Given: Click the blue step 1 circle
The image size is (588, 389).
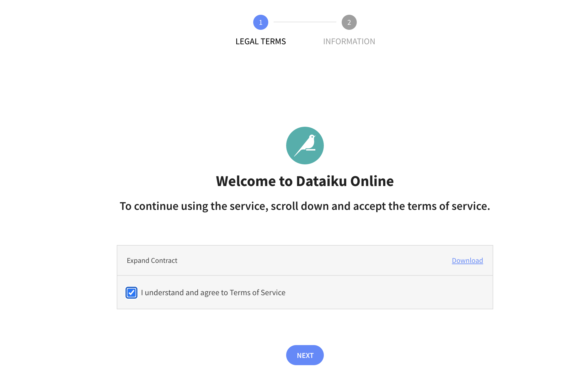Looking at the screenshot, I should (x=260, y=22).
